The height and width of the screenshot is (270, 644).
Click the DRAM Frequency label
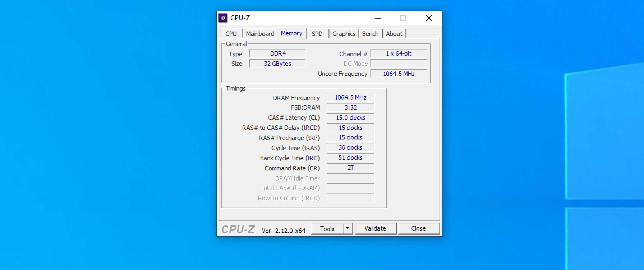[296, 98]
